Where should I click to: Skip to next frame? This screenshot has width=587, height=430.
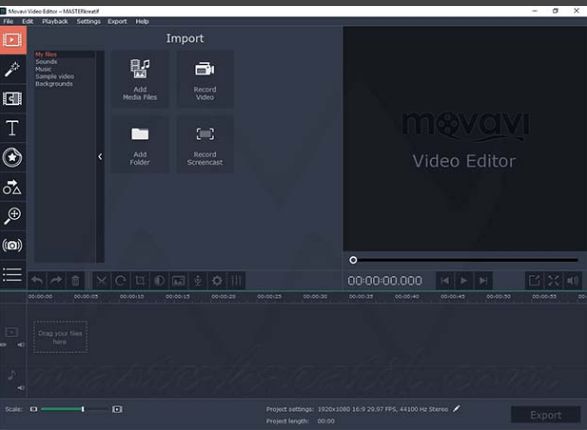coord(483,280)
